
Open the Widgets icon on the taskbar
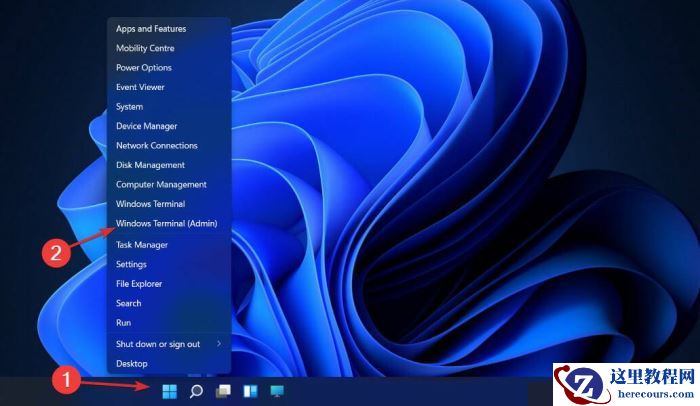(x=250, y=391)
